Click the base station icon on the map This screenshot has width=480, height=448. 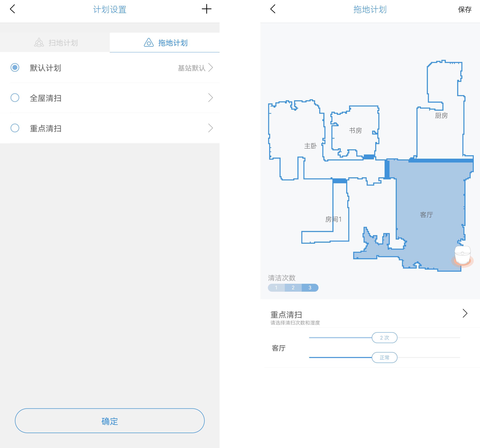pyautogui.click(x=463, y=255)
